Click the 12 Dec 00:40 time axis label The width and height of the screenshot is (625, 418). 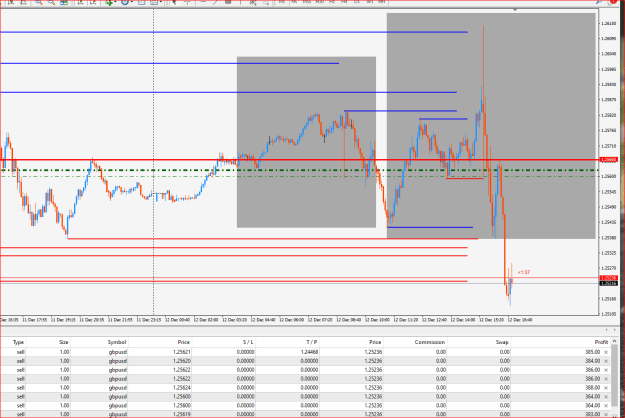pyautogui.click(x=178, y=320)
